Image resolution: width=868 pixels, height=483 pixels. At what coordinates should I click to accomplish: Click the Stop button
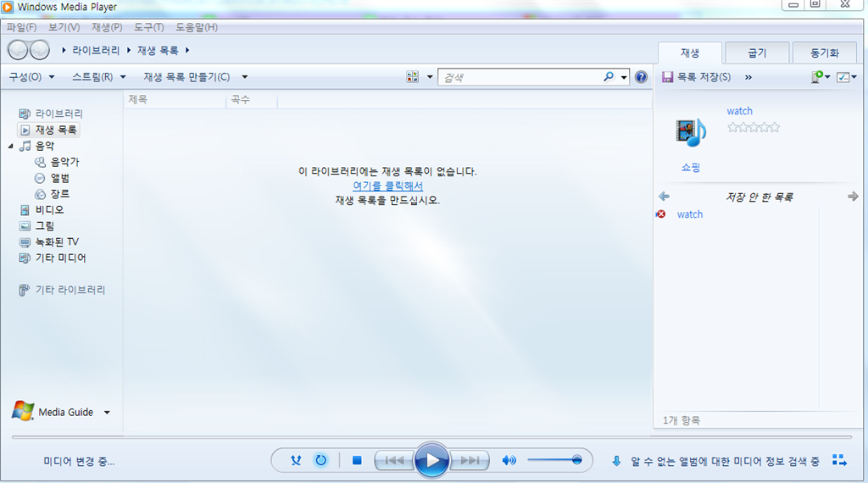357,460
